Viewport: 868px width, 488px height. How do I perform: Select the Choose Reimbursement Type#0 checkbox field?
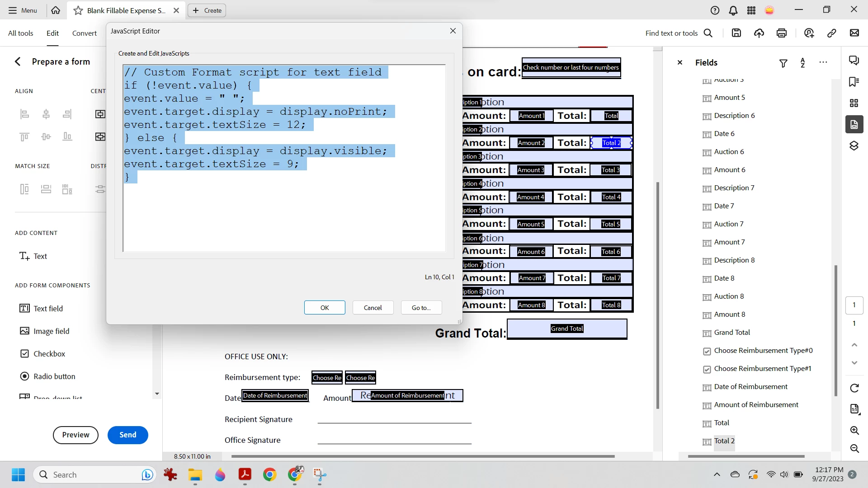[763, 351]
